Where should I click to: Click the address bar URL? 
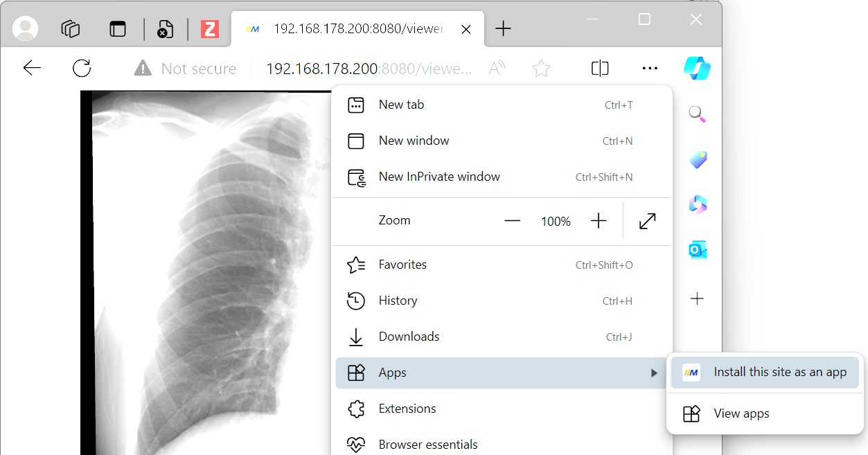pyautogui.click(x=369, y=69)
